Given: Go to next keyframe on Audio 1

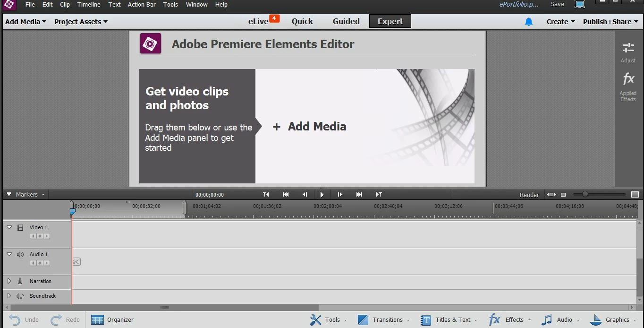Looking at the screenshot, I should tap(46, 263).
